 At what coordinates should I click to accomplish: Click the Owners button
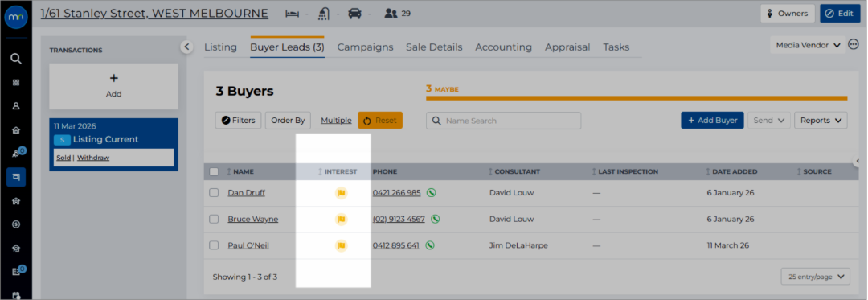click(788, 14)
